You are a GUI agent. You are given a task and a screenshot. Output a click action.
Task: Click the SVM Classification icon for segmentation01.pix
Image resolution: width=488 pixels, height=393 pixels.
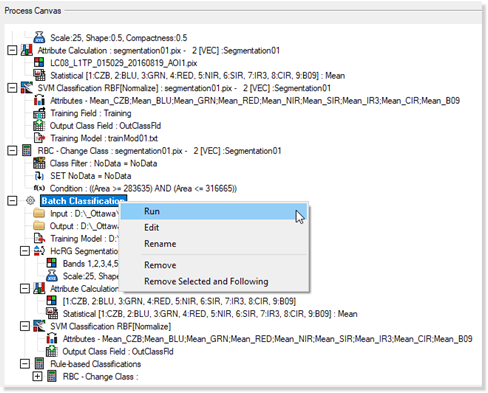27,88
